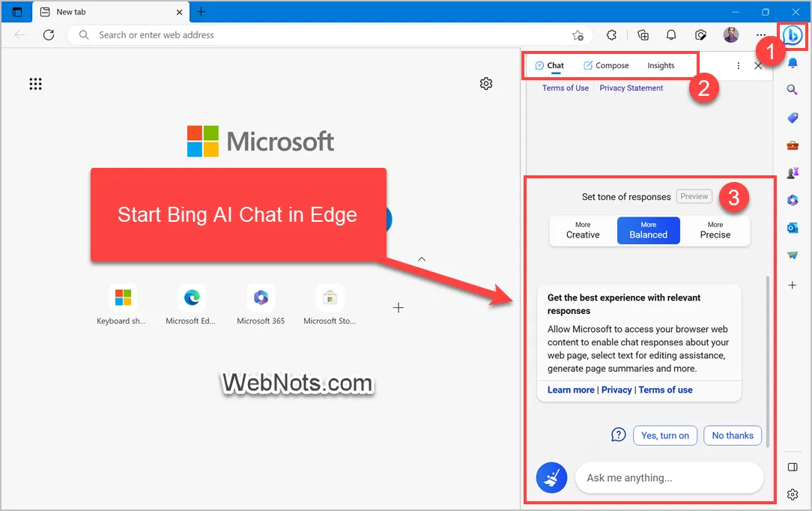Screen dimensions: 812x511
Task: Click the help question mark icon
Action: point(618,435)
